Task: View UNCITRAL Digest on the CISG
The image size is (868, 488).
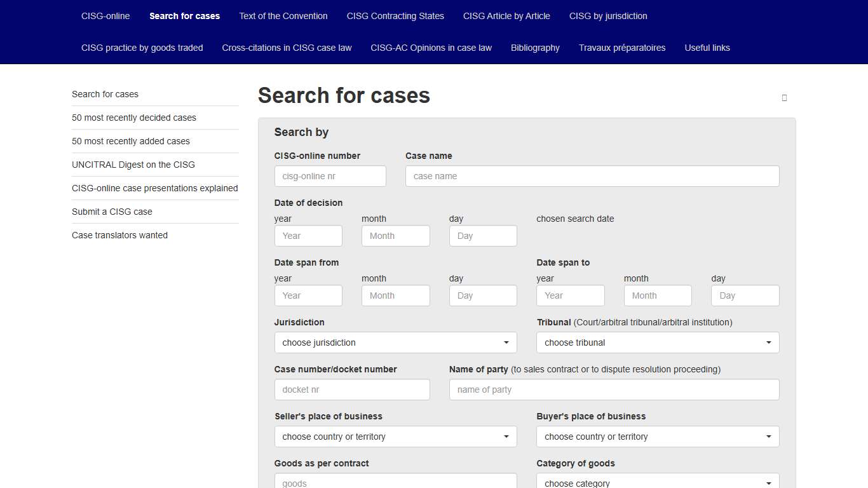Action: 133,165
